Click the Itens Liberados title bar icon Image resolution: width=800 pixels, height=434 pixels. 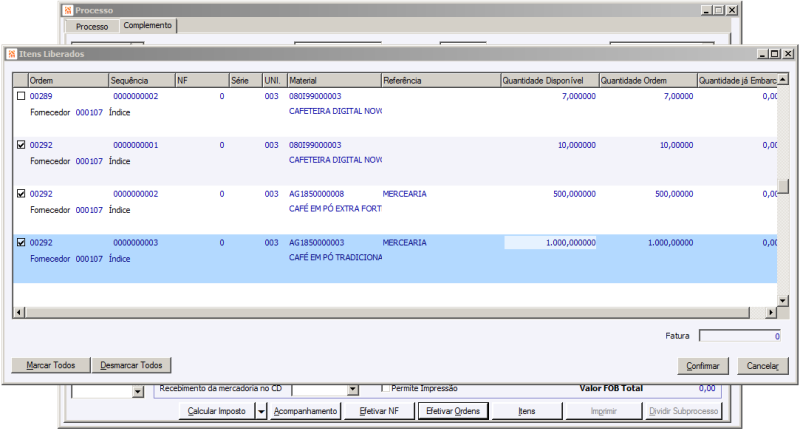[12, 54]
